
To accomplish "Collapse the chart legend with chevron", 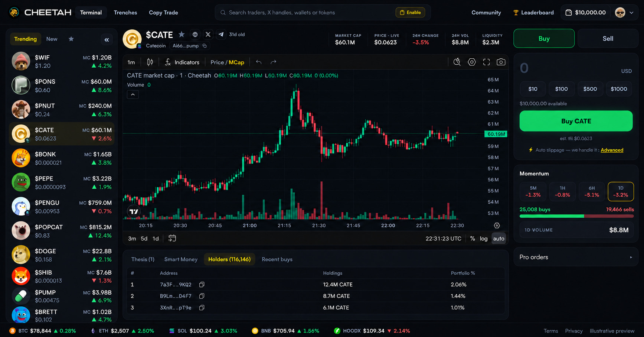I will pyautogui.click(x=133, y=95).
